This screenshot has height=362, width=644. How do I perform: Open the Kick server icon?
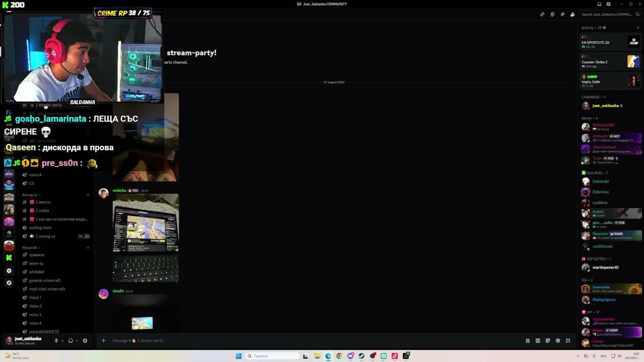9,257
